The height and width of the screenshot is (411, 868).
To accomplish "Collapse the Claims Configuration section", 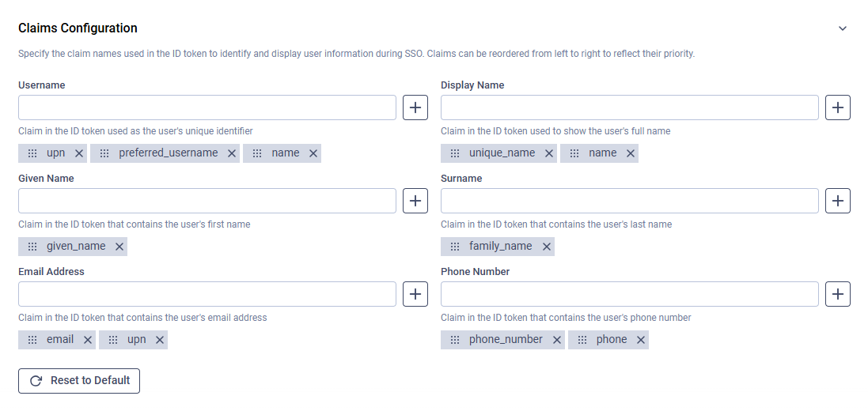I will point(843,28).
